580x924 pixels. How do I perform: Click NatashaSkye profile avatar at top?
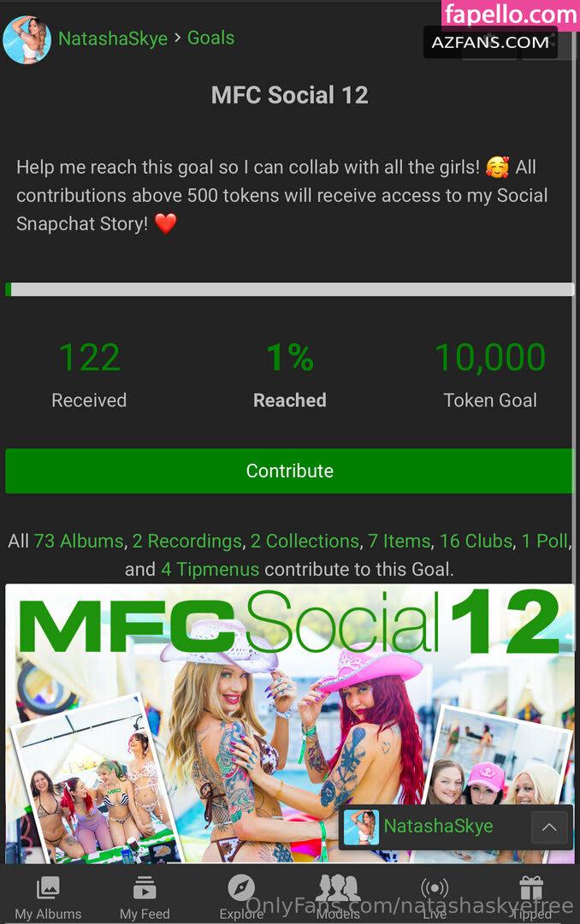[27, 39]
